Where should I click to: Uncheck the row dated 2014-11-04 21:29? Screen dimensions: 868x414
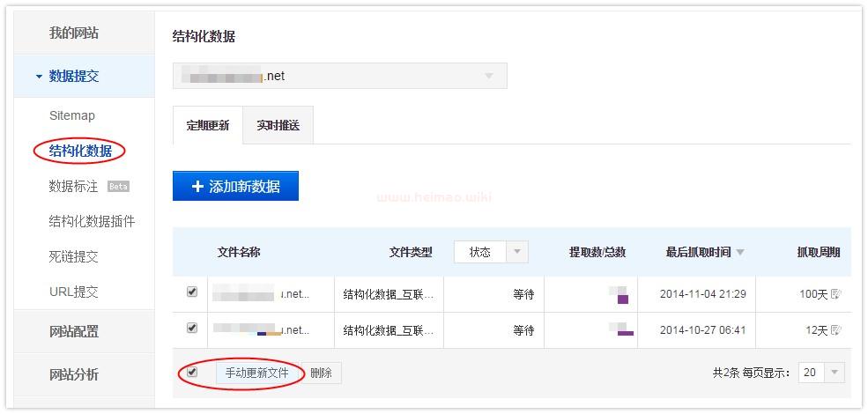coord(192,292)
